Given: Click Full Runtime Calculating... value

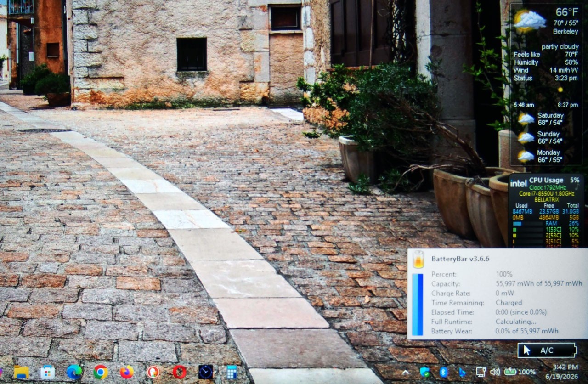Looking at the screenshot, I should pyautogui.click(x=515, y=322).
